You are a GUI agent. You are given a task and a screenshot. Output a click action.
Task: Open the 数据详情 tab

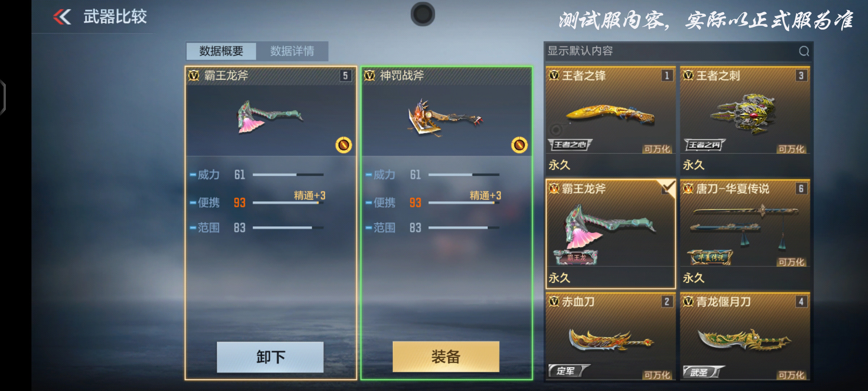pos(292,51)
